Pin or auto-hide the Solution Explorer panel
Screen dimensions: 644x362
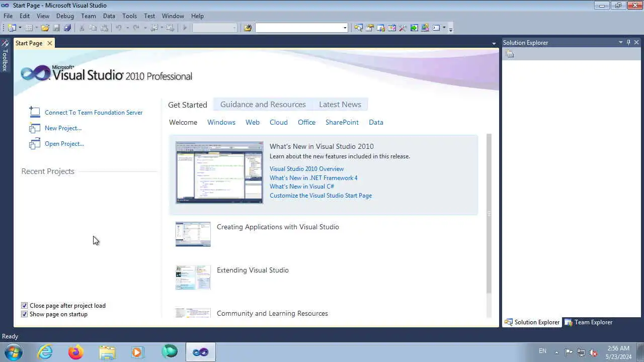coord(628,43)
